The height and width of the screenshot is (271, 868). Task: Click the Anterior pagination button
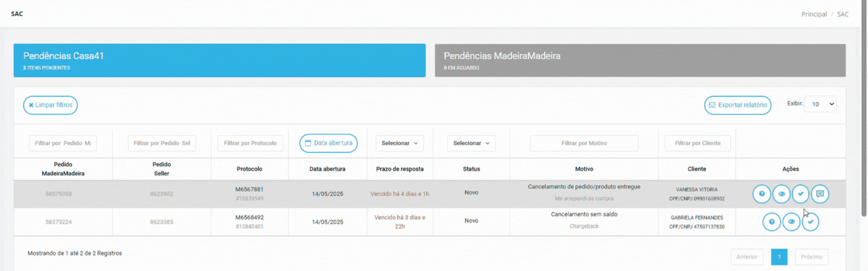pyautogui.click(x=747, y=257)
